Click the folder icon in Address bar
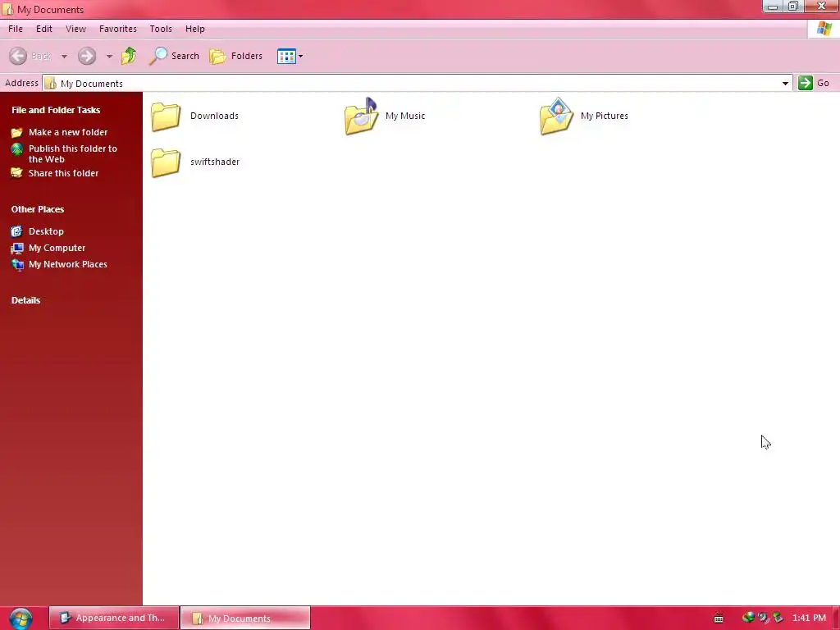The width and height of the screenshot is (840, 630). point(50,83)
